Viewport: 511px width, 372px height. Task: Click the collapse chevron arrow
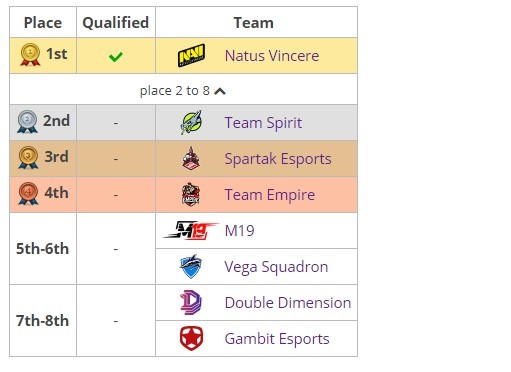[220, 91]
